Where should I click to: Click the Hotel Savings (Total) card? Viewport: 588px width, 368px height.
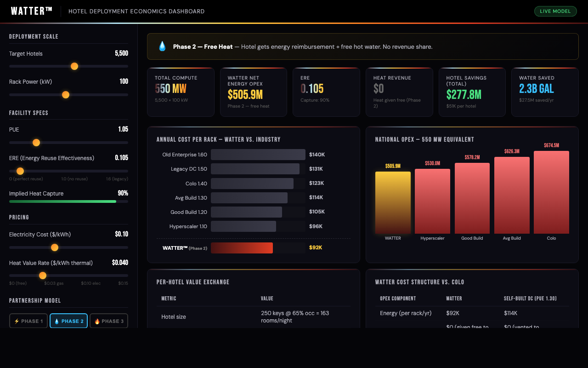472,92
